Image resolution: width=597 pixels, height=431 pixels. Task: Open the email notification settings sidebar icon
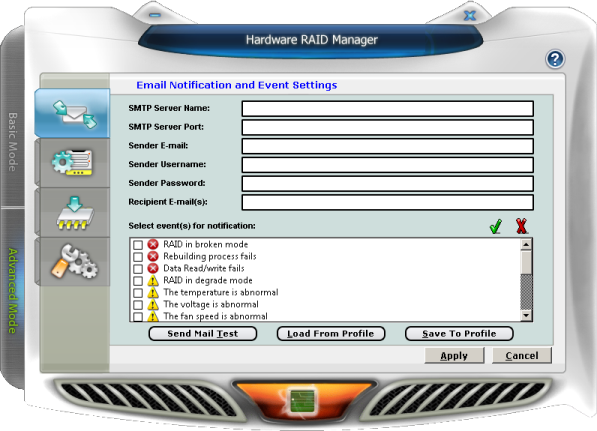(73, 113)
